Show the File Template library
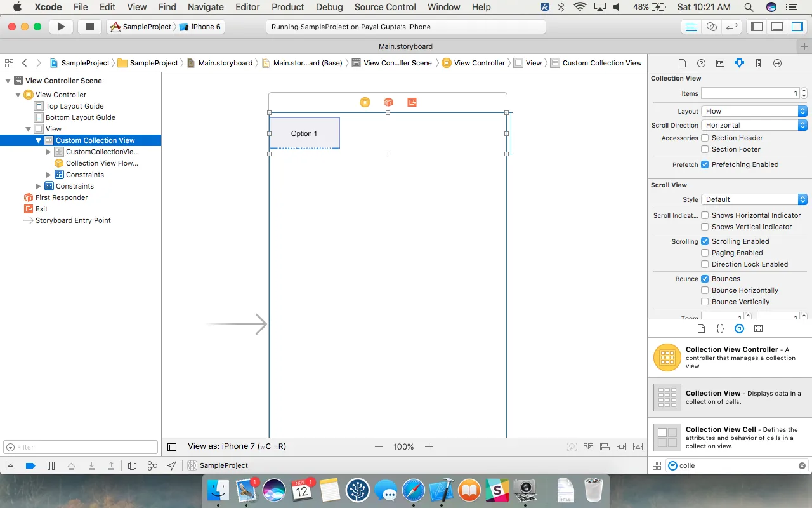The width and height of the screenshot is (812, 508). click(701, 329)
